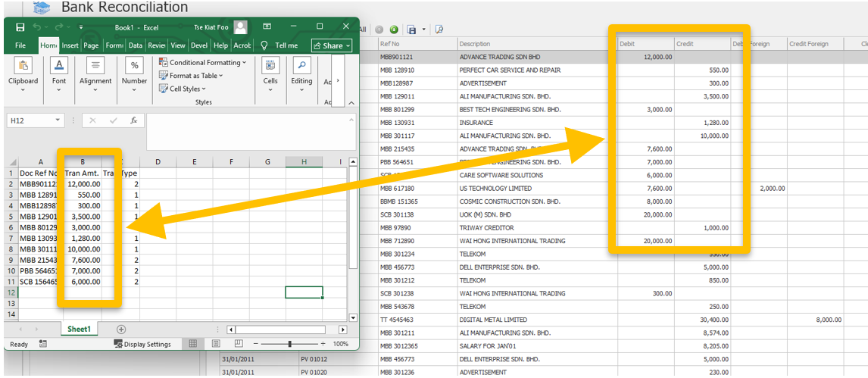Click the magnifier preview icon in toolbar

coord(439,30)
